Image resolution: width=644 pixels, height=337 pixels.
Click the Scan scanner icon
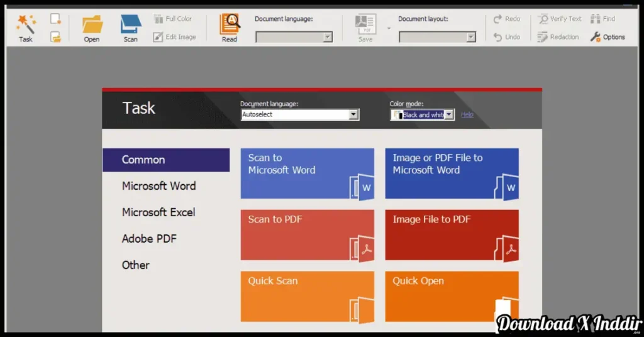[x=130, y=25]
